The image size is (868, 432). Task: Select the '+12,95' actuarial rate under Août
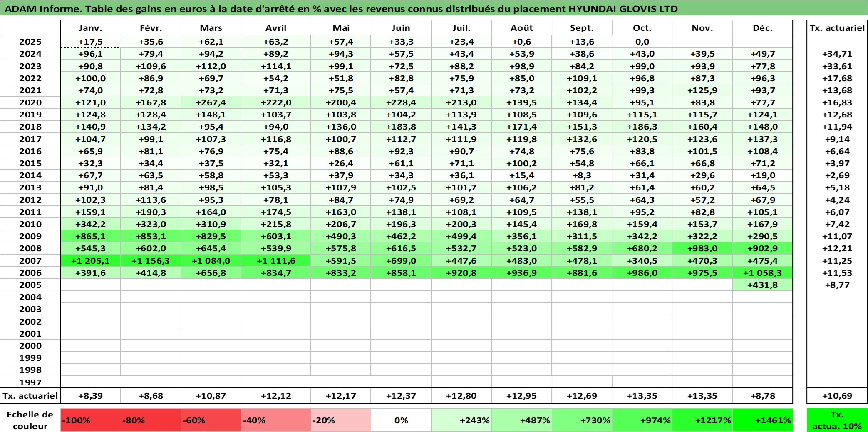[x=522, y=396]
